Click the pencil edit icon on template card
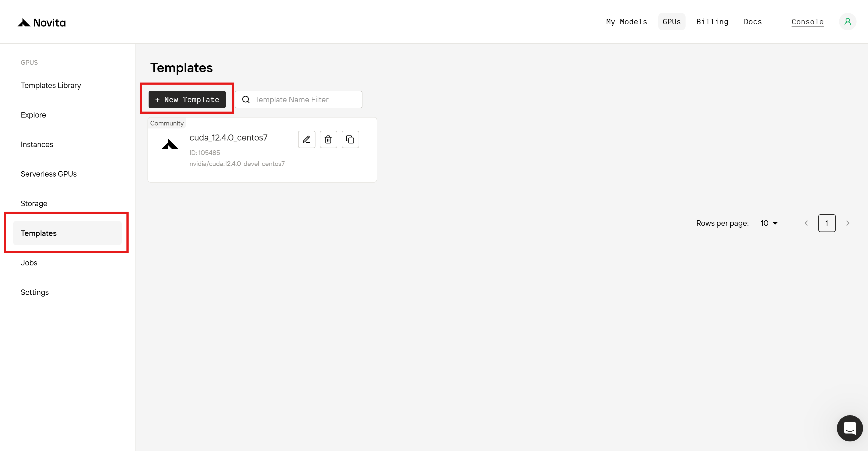Viewport: 868px width, 451px height. [x=306, y=139]
